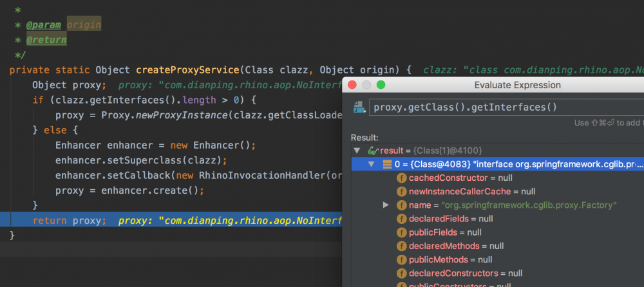Screen dimensions: 644x287
Task: Click newProxyInstance in the editor code
Action: pos(182,115)
